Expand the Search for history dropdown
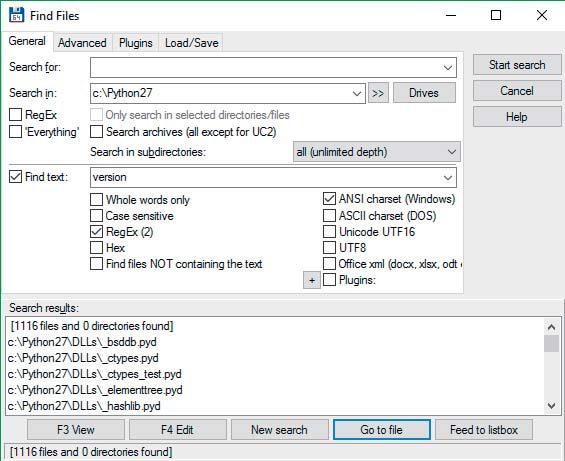This screenshot has width=565, height=461. (448, 67)
